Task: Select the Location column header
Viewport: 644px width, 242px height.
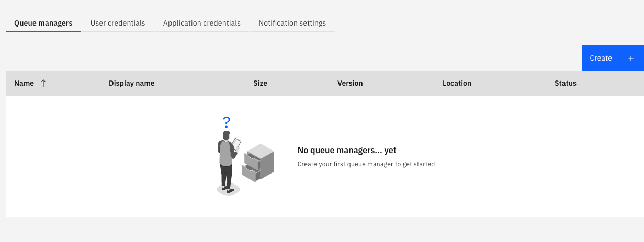Action: click(457, 83)
